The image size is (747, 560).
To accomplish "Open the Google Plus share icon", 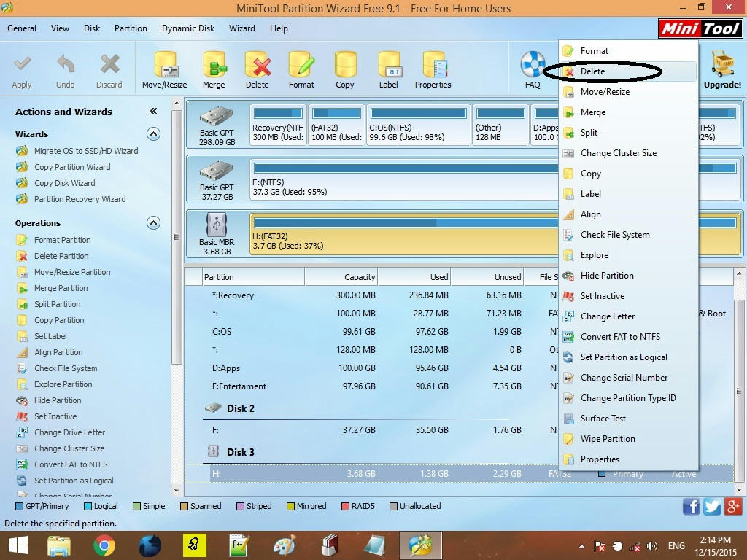I will click(733, 507).
